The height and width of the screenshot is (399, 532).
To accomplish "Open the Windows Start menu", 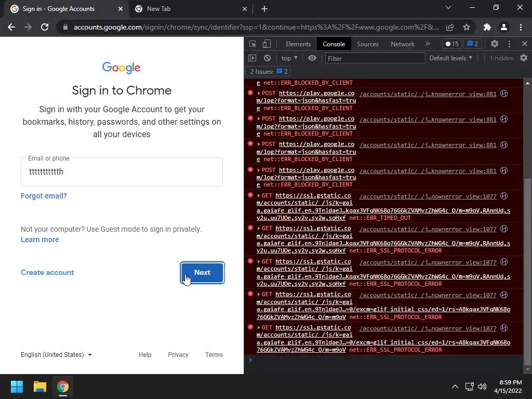I will [x=17, y=387].
